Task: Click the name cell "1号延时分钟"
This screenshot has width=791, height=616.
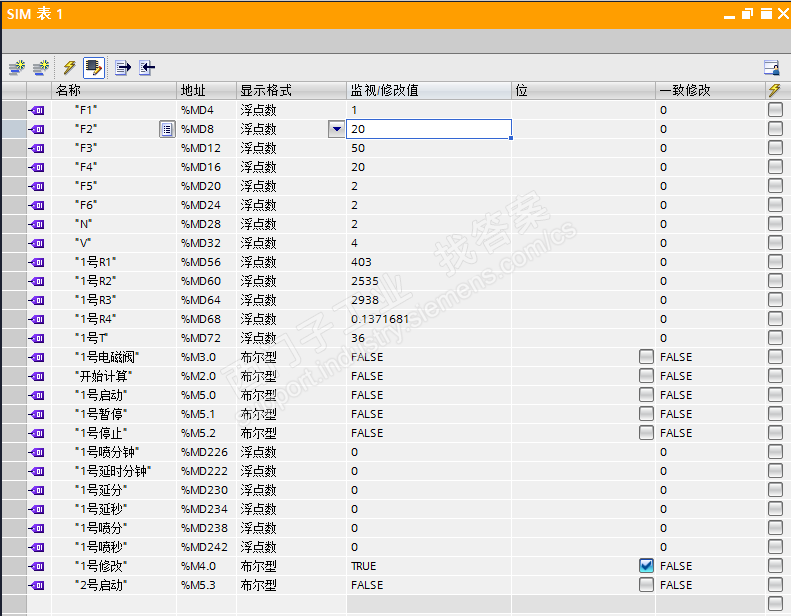Action: [x=114, y=471]
